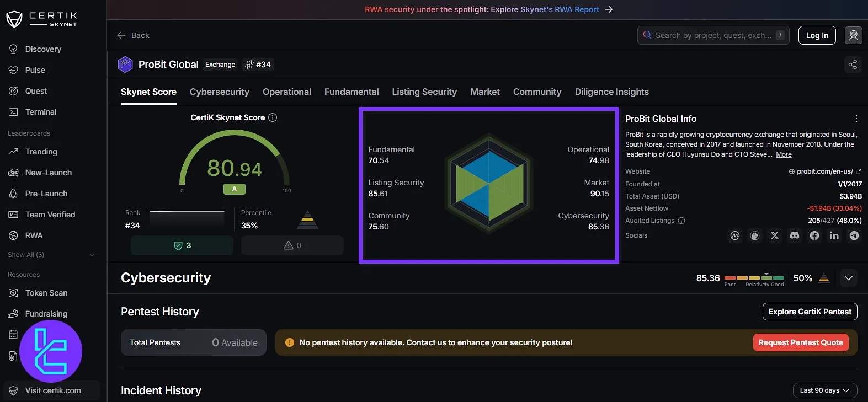Open the probit.com/en-us/ website link

pyautogui.click(x=824, y=171)
